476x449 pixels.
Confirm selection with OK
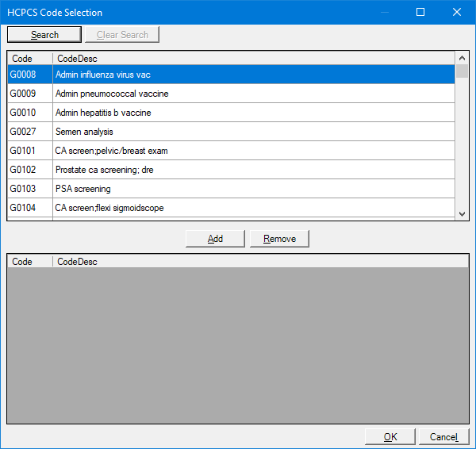click(x=390, y=436)
